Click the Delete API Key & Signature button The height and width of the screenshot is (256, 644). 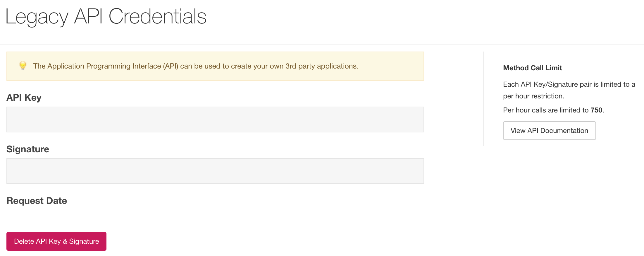pyautogui.click(x=56, y=241)
